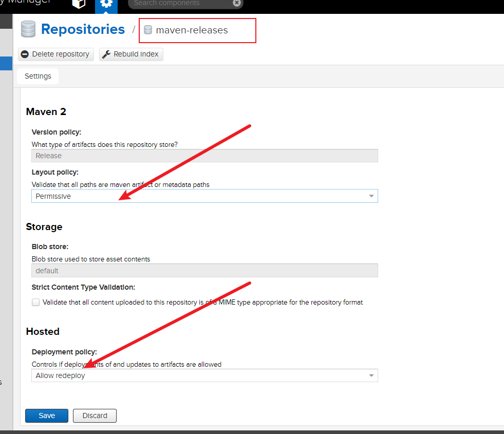Click the Administration gear icon
This screenshot has height=434, width=504.
(106, 4)
